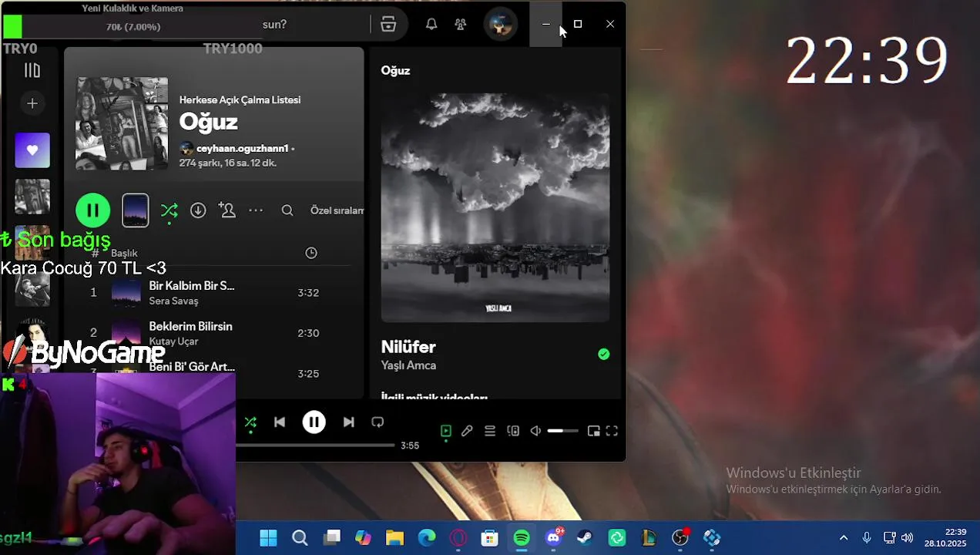
Task: Open the Oğuz header in Now Playing panel
Action: click(x=395, y=70)
